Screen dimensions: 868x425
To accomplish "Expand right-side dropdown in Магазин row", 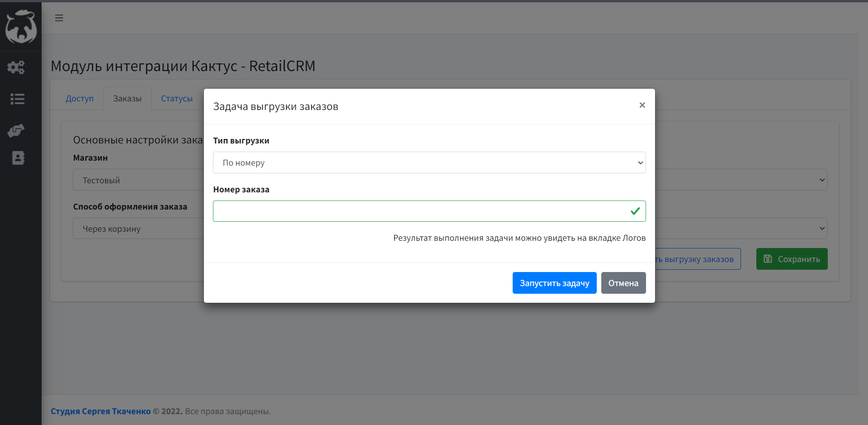I will tap(741, 180).
